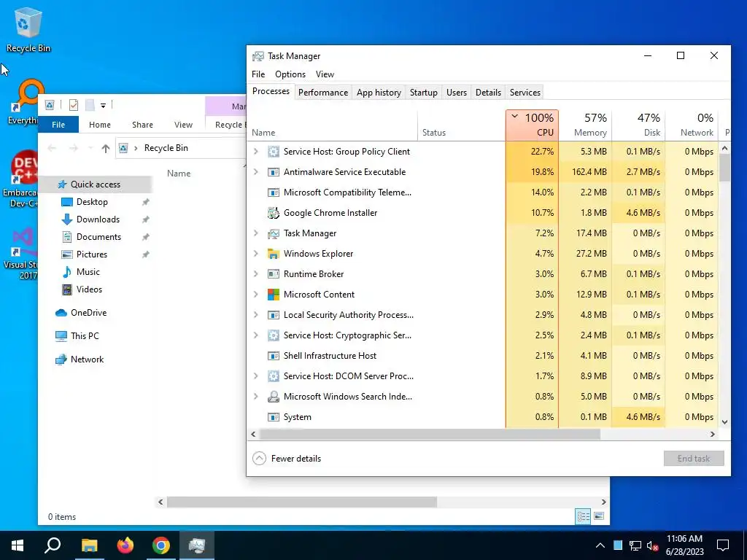The height and width of the screenshot is (560, 747).
Task: Open the File tab in File Explorer
Action: 58,125
